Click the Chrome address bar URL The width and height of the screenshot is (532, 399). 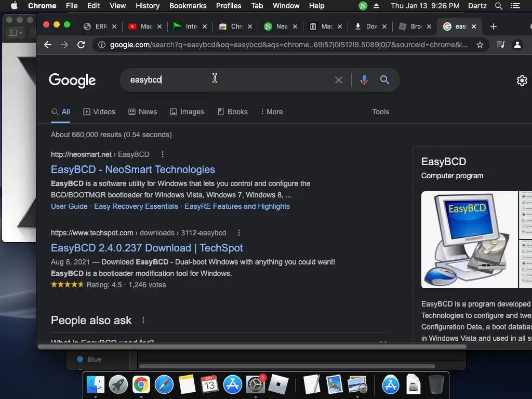[x=288, y=45]
